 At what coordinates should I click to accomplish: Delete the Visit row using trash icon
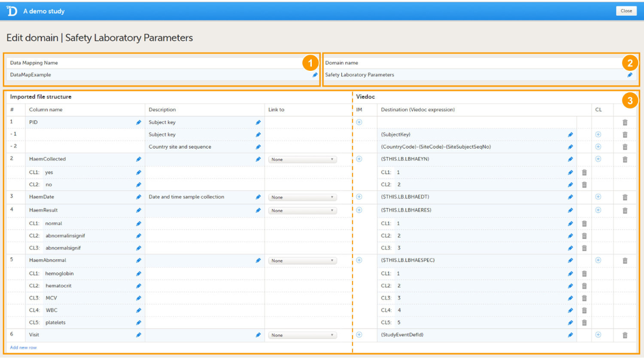click(x=625, y=335)
